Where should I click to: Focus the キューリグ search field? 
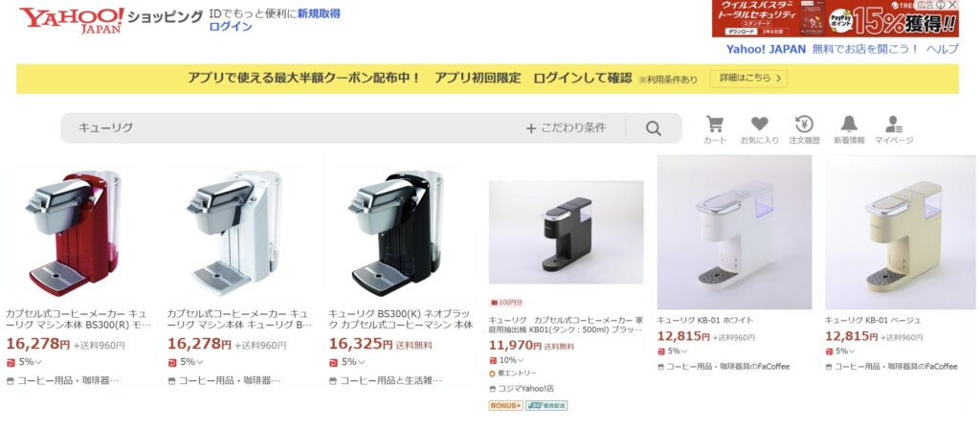tap(294, 128)
